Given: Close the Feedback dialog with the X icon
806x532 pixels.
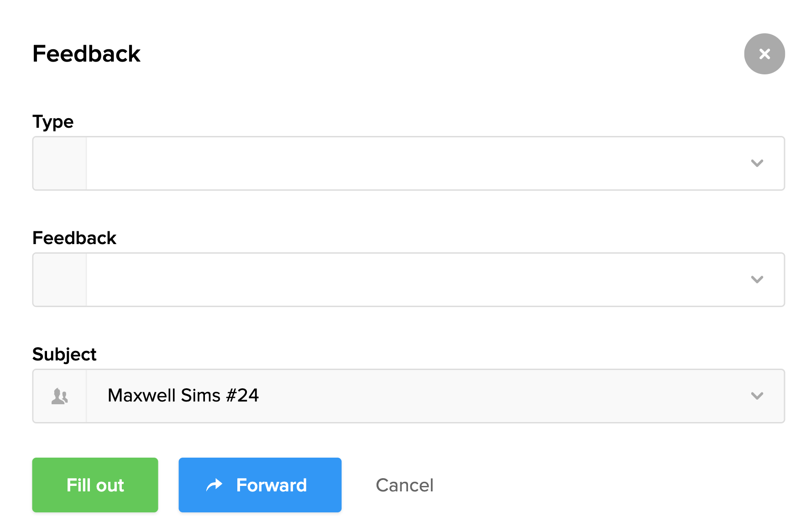Looking at the screenshot, I should tap(764, 54).
